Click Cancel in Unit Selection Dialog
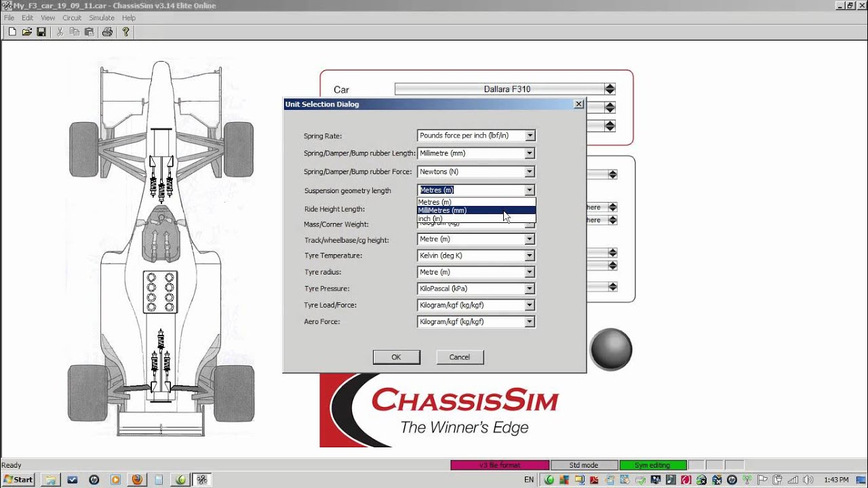868x488 pixels. (x=459, y=357)
